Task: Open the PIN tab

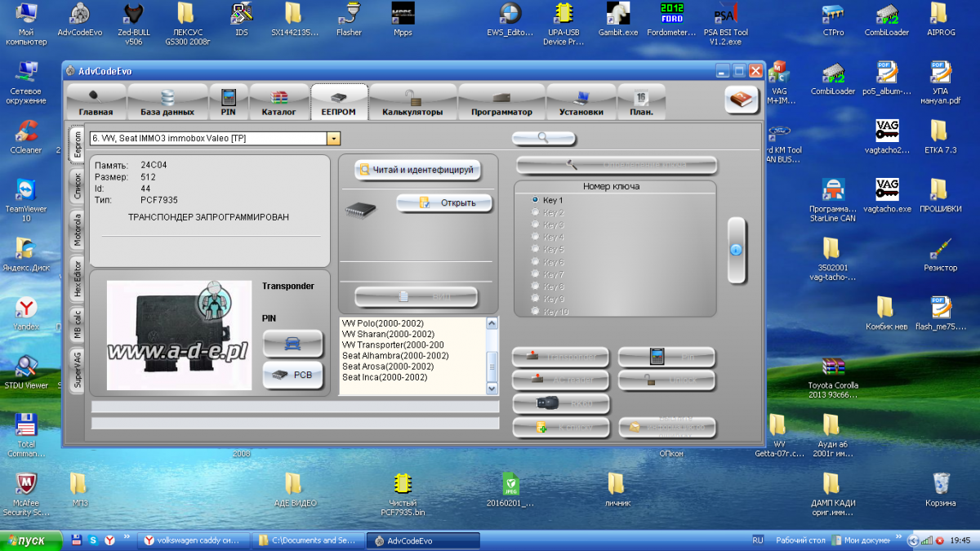Action: tap(228, 102)
